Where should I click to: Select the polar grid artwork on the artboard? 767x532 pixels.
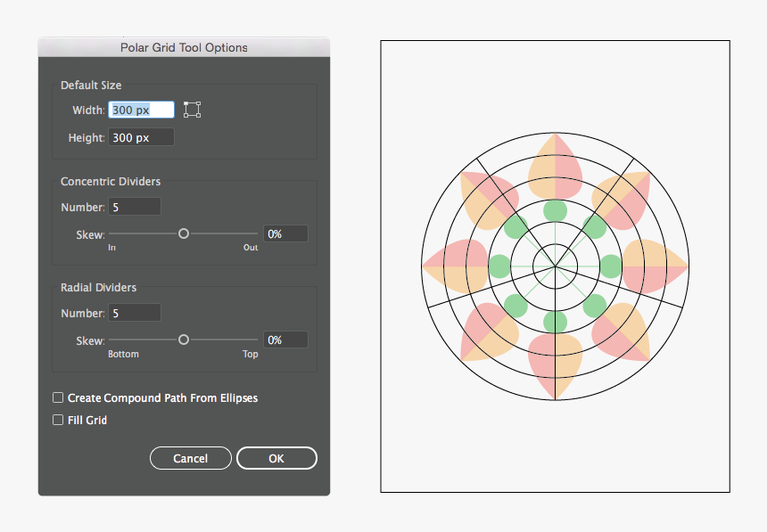click(555, 266)
